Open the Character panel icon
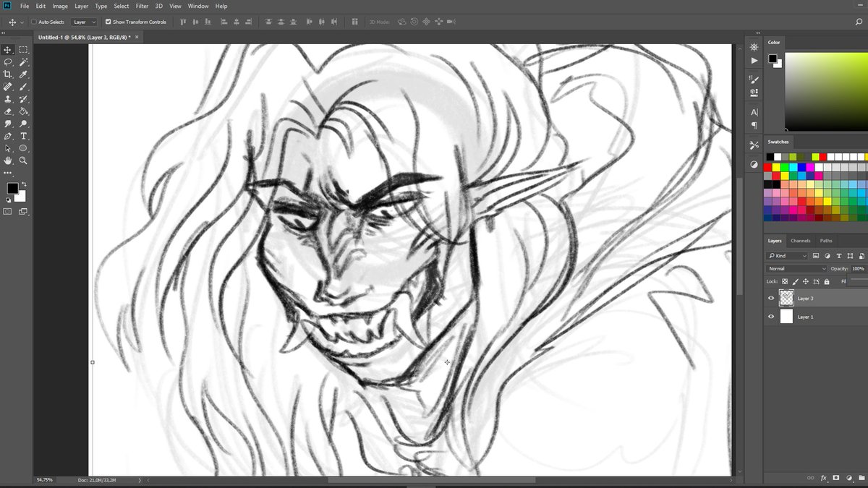The height and width of the screenshot is (488, 868). pyautogui.click(x=754, y=112)
